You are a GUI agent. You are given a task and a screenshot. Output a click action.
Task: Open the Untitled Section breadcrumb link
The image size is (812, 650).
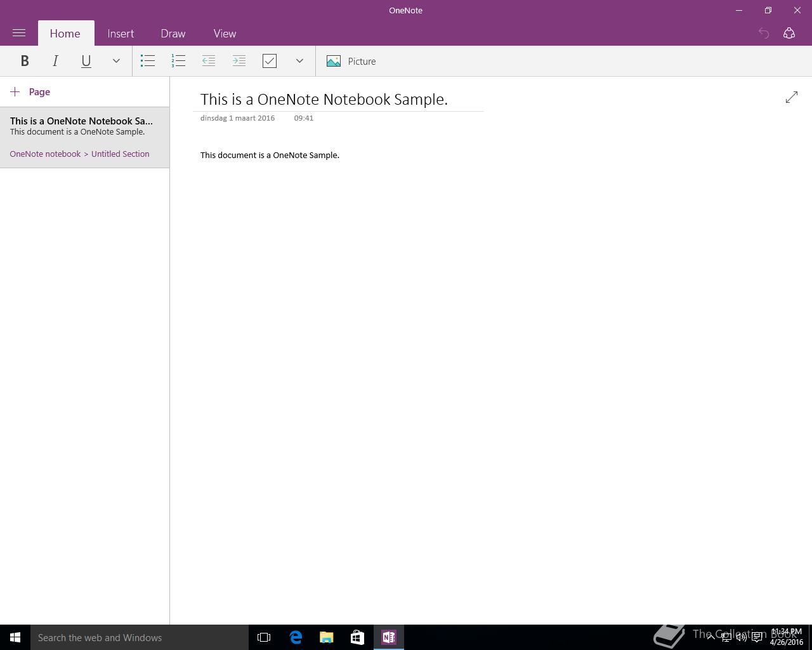(x=121, y=154)
